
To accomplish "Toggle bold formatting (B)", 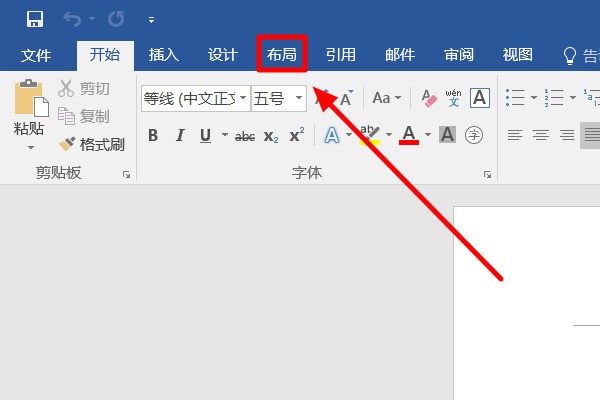I will pos(153,136).
